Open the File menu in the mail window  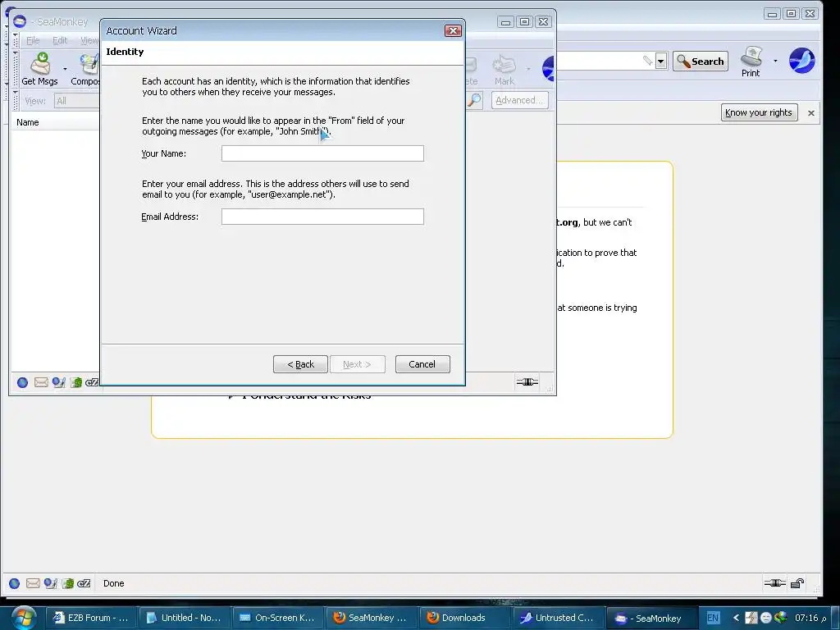tap(33, 40)
